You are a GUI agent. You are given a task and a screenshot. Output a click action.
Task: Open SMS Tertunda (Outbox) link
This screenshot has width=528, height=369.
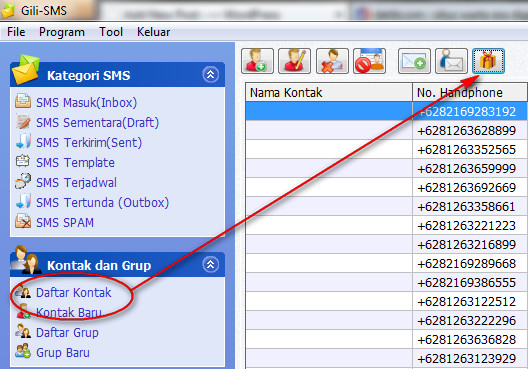pos(102,203)
